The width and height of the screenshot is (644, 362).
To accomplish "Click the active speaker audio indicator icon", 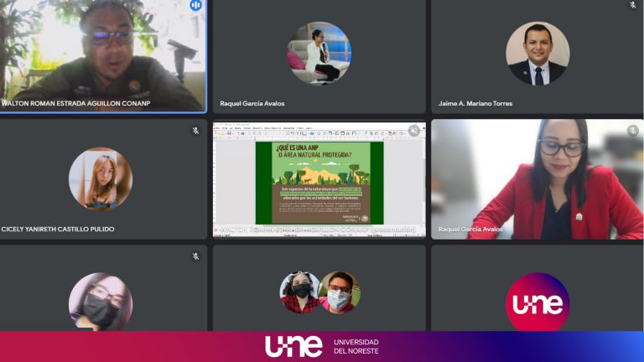I will (196, 5).
